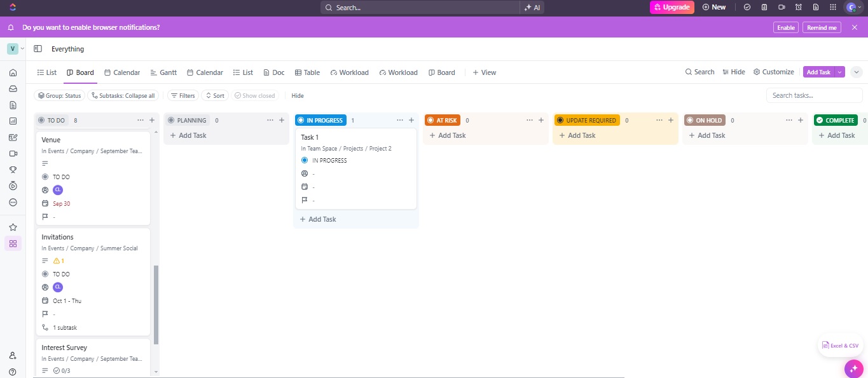Screen dimensions: 868x378
Task: Click Add Task in UPDATE REQUIRED column
Action: coord(576,135)
